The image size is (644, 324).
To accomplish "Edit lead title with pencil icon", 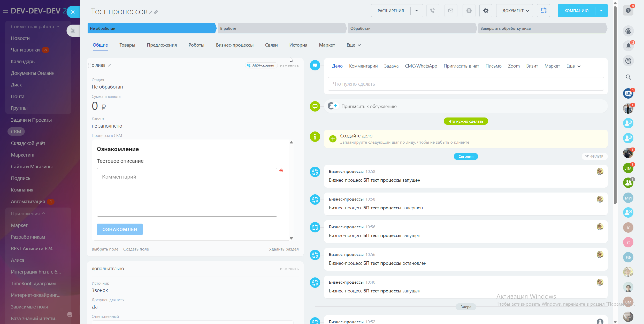I will [151, 12].
